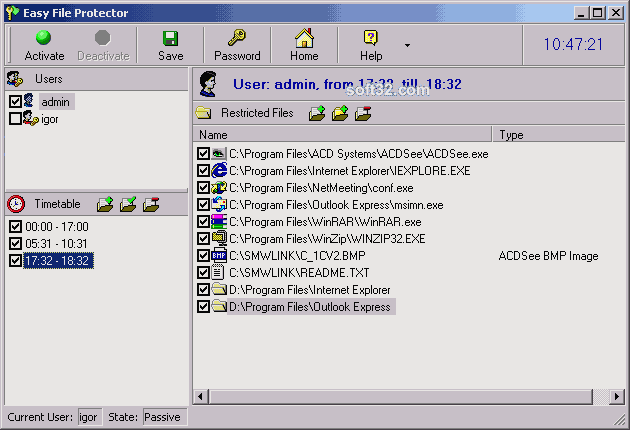Click the ACDSee.exe eye icon
The height and width of the screenshot is (430, 630).
(219, 154)
